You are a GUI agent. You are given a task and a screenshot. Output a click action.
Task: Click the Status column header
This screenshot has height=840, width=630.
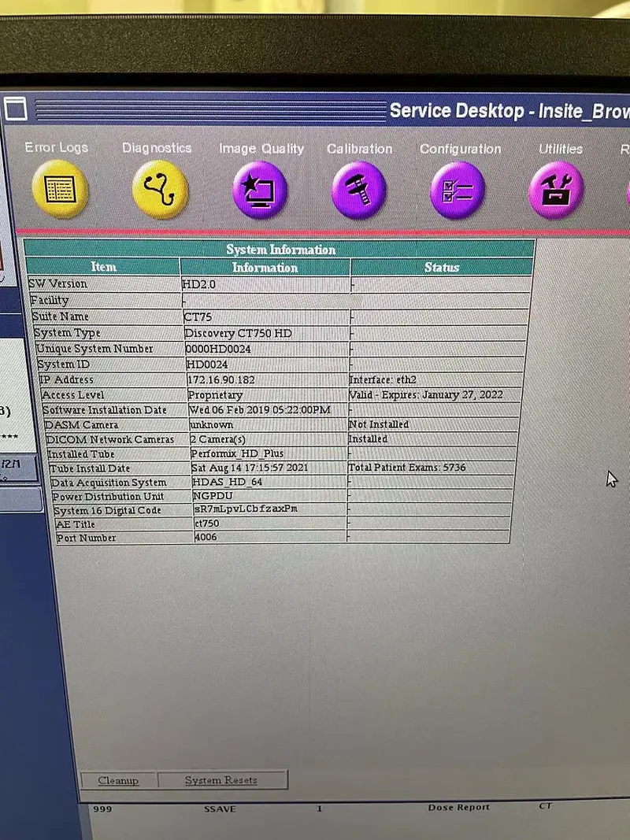pyautogui.click(x=442, y=268)
